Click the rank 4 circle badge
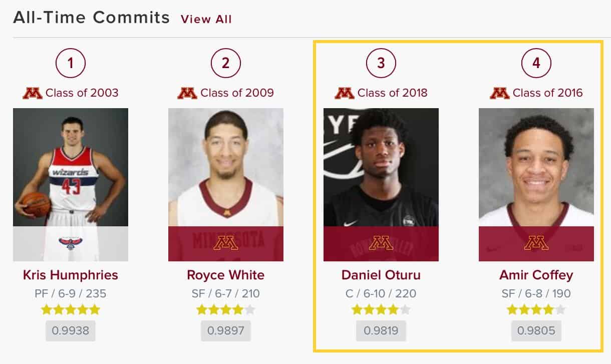The height and width of the screenshot is (364, 611). (x=536, y=63)
